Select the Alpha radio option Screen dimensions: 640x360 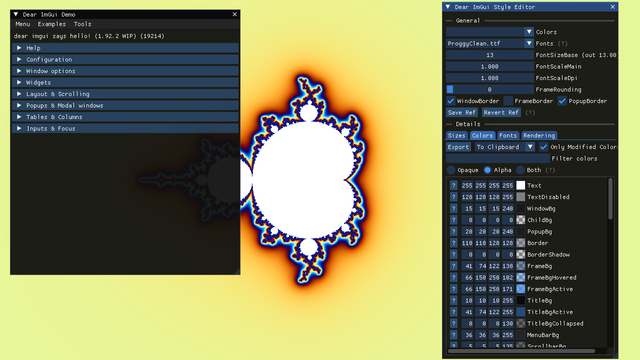coord(487,170)
